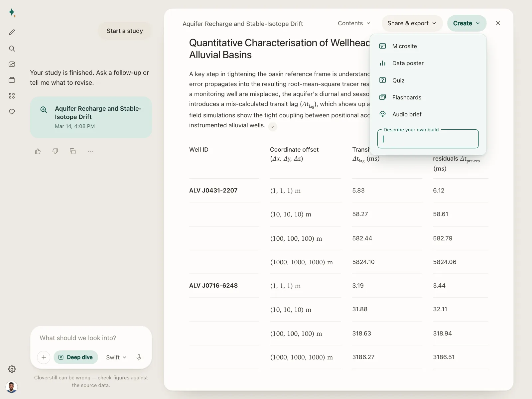Image resolution: width=532 pixels, height=399 pixels.
Task: Click the Quiz question-mark icon
Action: 383,80
